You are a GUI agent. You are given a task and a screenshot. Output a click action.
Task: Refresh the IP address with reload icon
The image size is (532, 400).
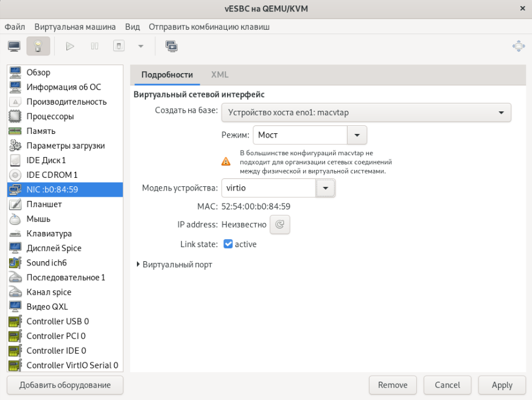pos(280,225)
